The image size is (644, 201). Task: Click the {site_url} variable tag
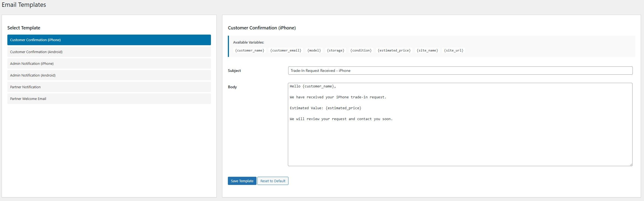pyautogui.click(x=454, y=50)
